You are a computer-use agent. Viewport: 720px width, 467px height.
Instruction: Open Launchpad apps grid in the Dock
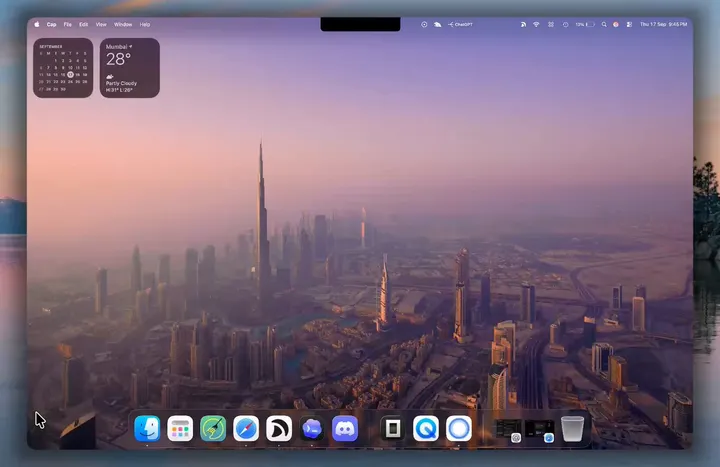point(180,428)
